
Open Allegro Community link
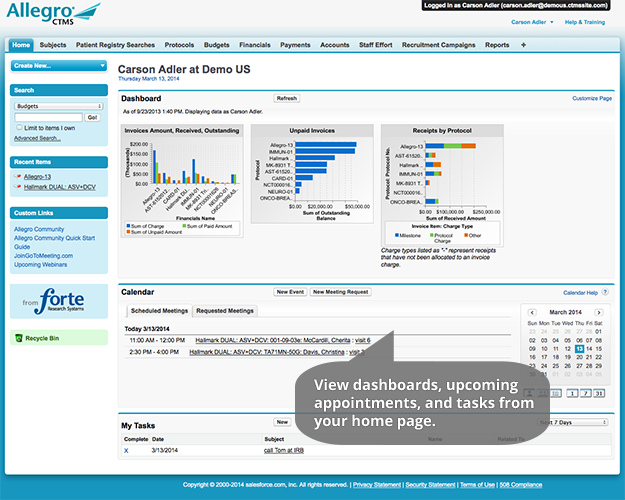[x=39, y=229]
